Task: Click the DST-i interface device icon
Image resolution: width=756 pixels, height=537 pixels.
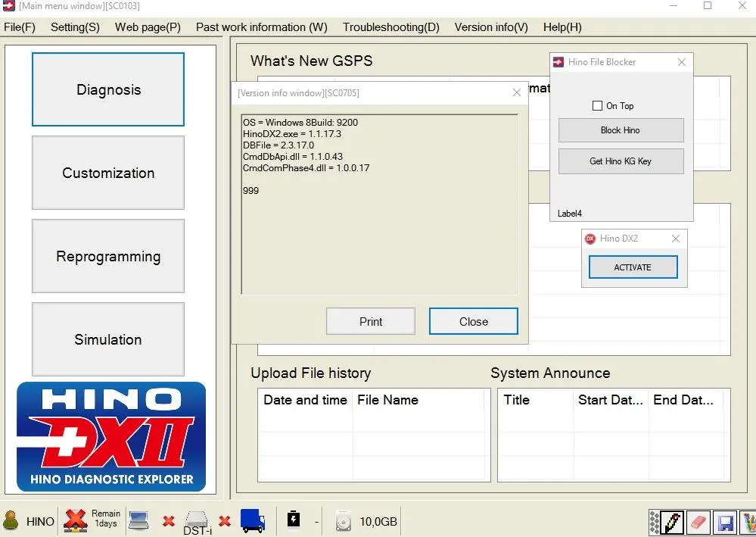Action: pyautogui.click(x=197, y=522)
